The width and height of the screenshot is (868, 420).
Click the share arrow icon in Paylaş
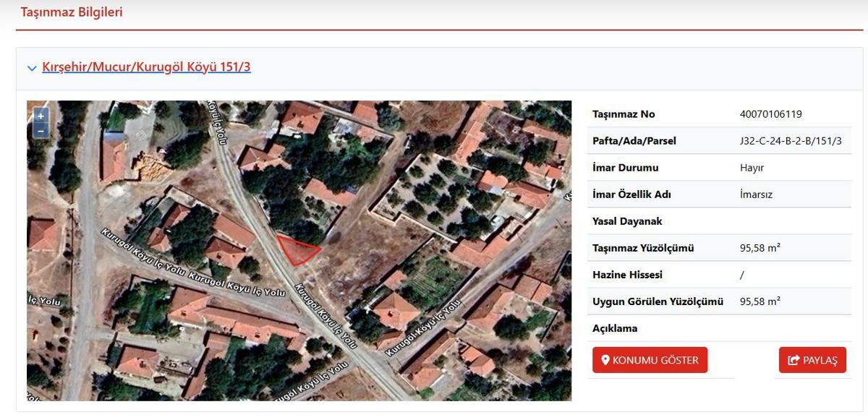(x=793, y=360)
